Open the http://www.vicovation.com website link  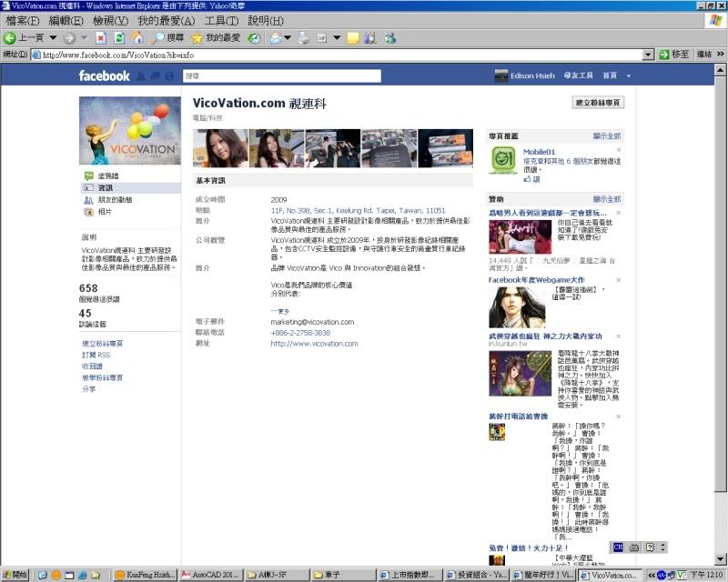click(x=314, y=344)
